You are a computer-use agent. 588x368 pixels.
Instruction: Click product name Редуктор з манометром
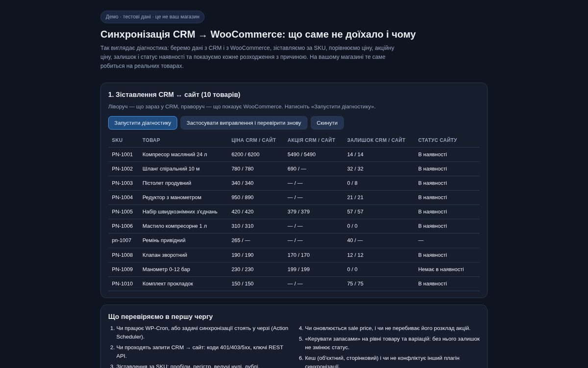coord(172,197)
